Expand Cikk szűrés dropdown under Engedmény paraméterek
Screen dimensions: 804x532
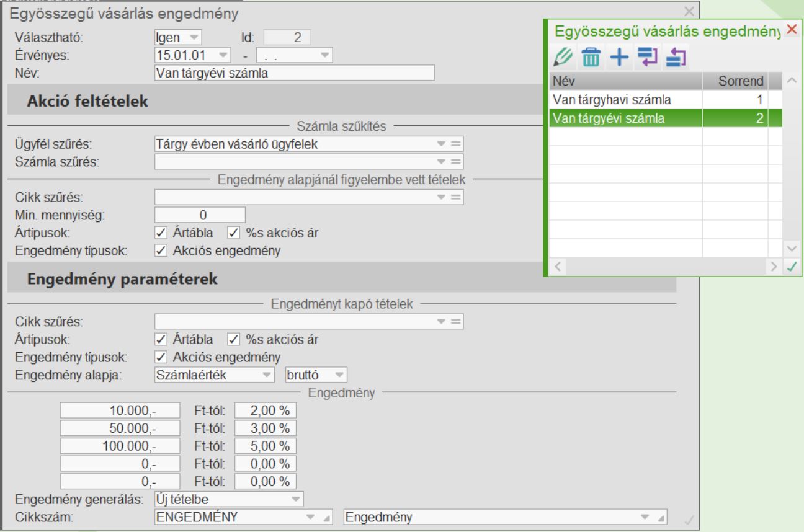point(441,321)
